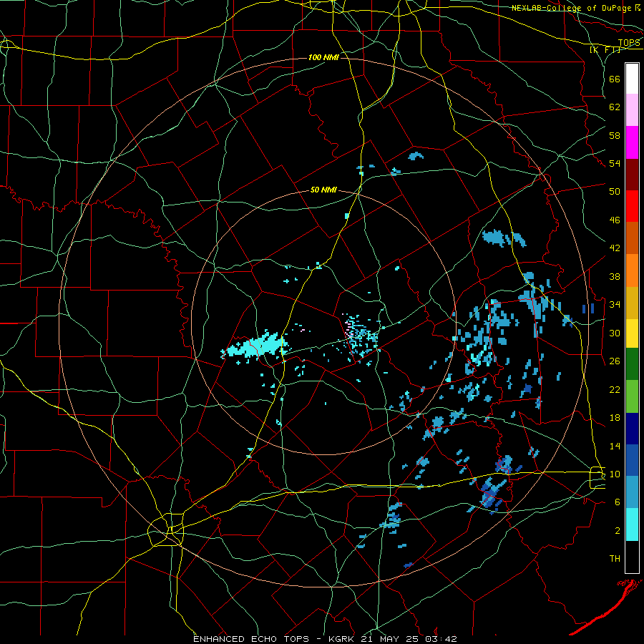This screenshot has width=644, height=644.
Task: Pick the cyan legend swatch
Action: (632, 525)
